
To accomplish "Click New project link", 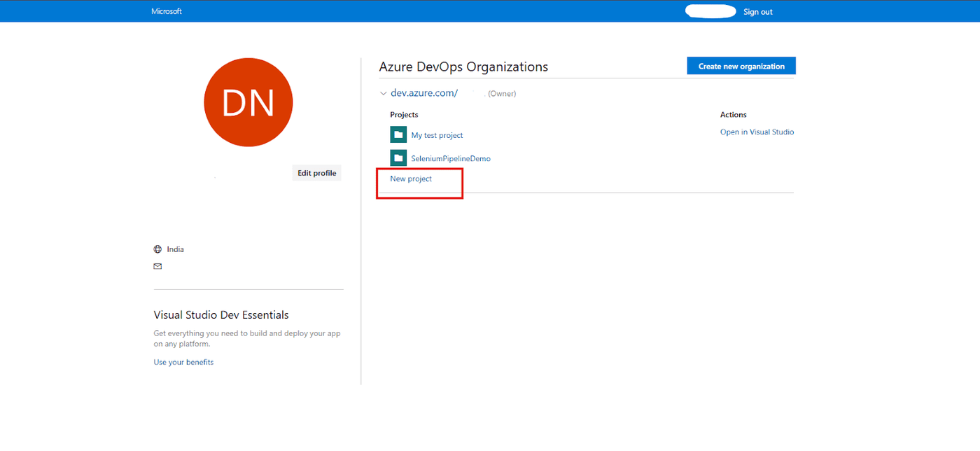I will 411,179.
